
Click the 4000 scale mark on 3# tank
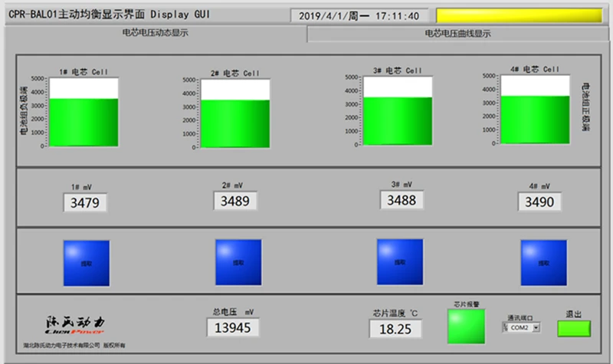(352, 90)
